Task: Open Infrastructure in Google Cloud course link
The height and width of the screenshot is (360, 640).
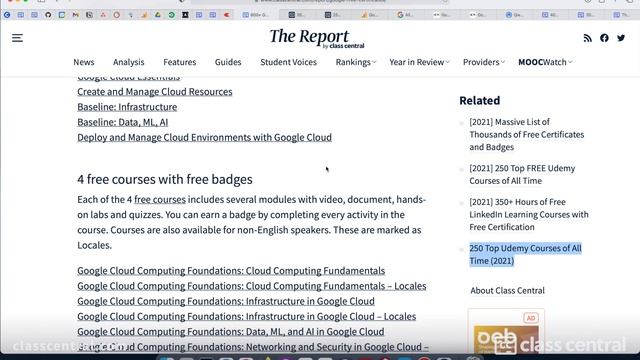Action: pyautogui.click(x=226, y=301)
